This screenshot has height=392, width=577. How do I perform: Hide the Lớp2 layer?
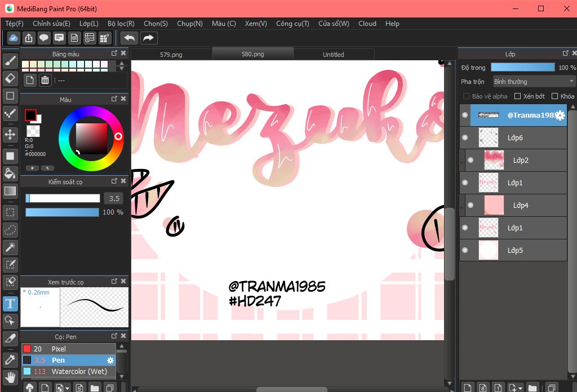471,160
